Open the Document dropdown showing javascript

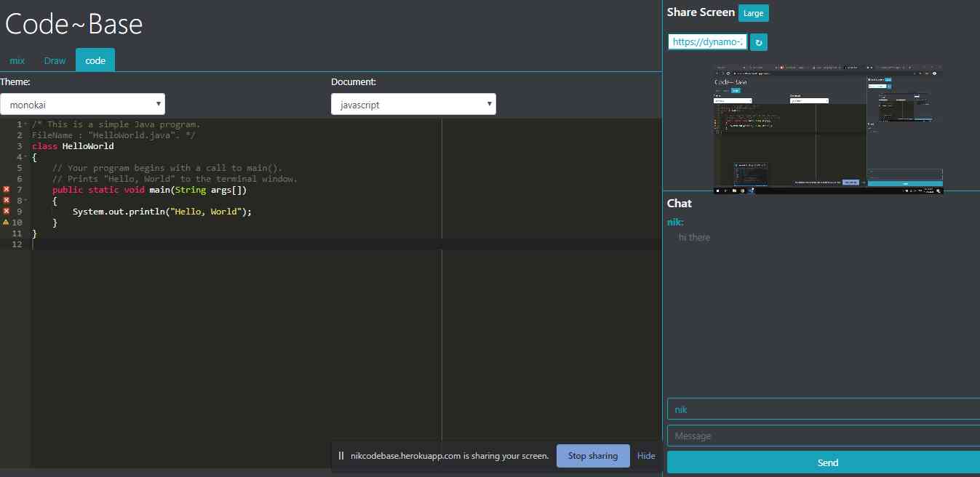click(x=413, y=104)
